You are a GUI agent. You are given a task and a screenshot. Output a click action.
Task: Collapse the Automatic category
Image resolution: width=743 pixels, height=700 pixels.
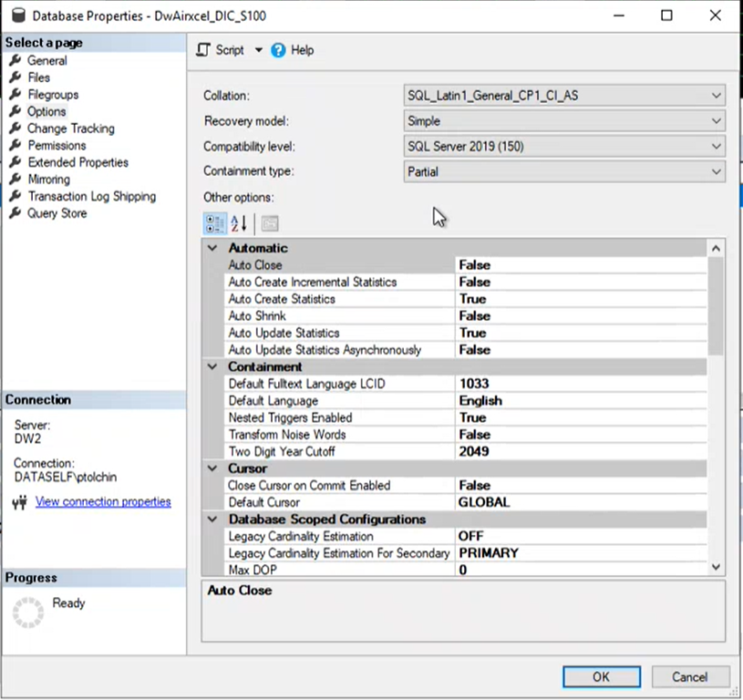[x=212, y=248]
